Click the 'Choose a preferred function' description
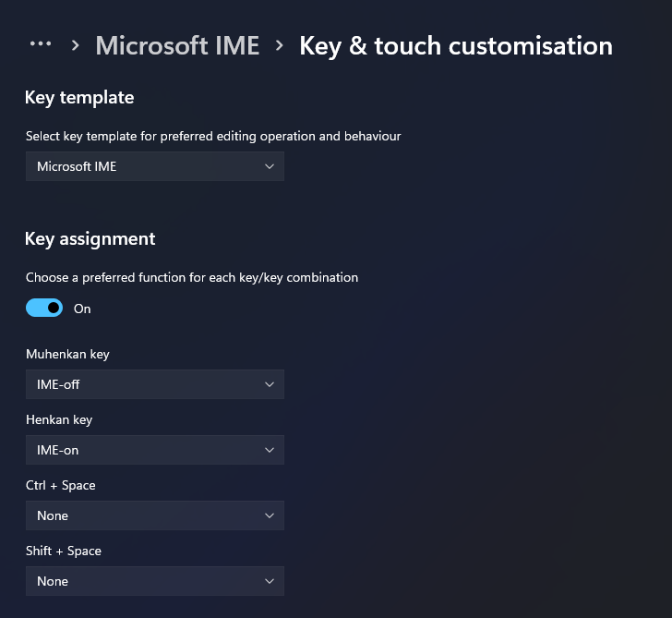This screenshot has height=618, width=672. pyautogui.click(x=192, y=278)
